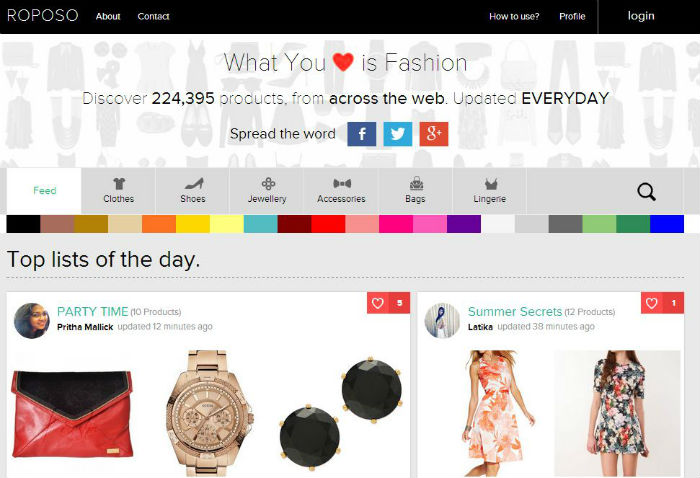Screen dimensions: 700x478
Task: Filter by the red color swatch
Action: tap(328, 224)
